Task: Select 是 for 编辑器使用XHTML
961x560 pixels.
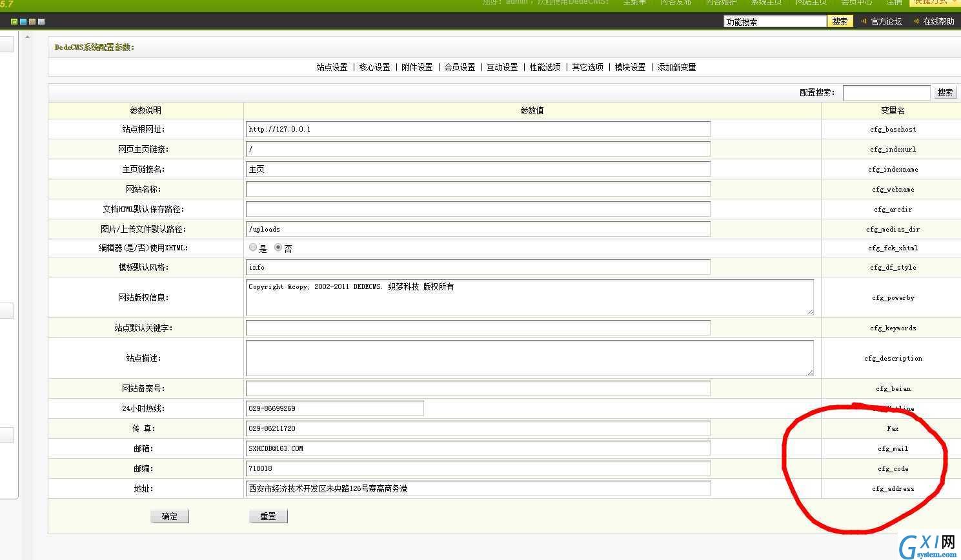Action: [252, 247]
